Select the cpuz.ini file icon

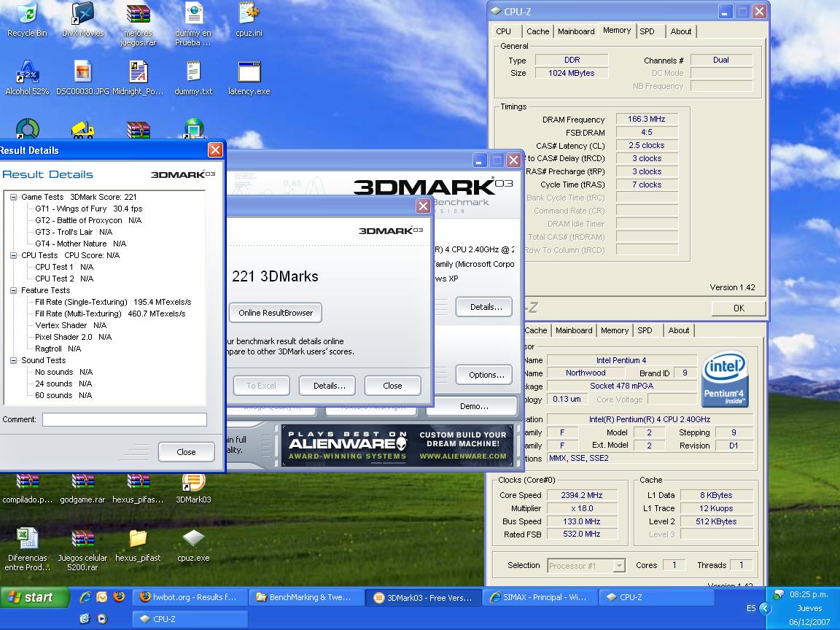click(249, 20)
